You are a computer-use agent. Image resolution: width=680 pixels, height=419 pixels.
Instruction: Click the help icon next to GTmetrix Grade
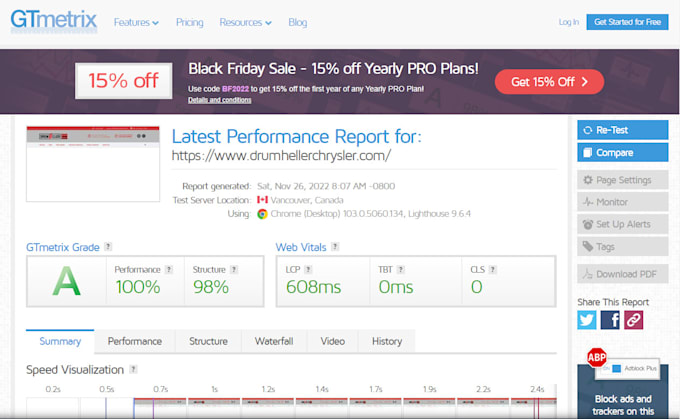108,246
